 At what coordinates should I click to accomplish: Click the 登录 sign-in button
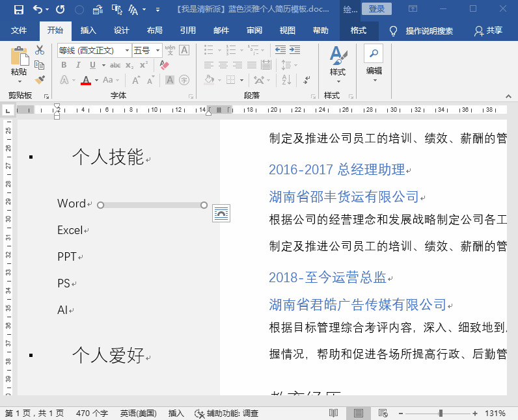pyautogui.click(x=377, y=8)
